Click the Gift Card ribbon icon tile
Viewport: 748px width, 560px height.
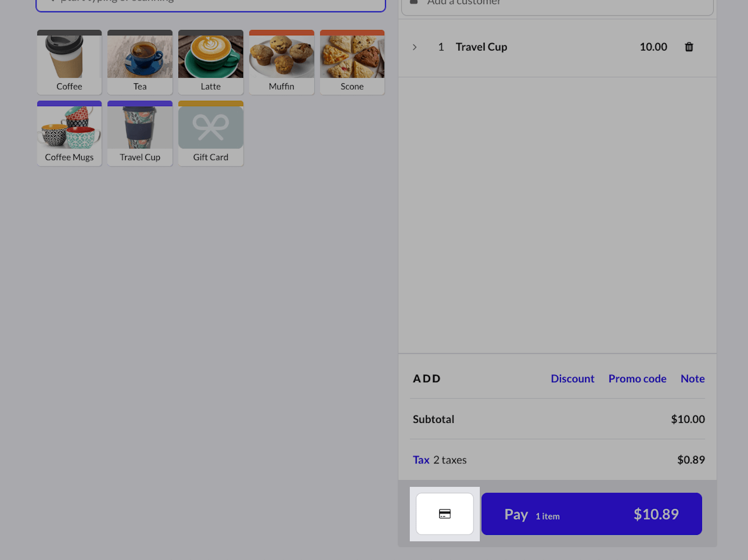coord(211,133)
